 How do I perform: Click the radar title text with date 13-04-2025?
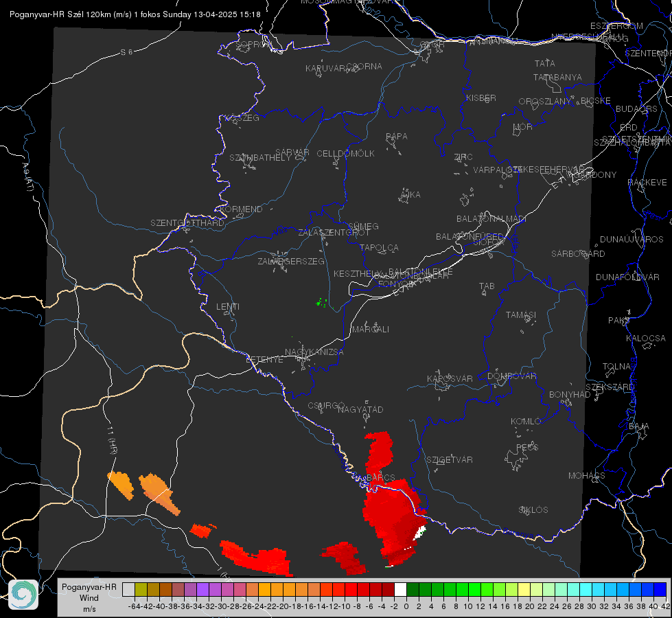135,14
